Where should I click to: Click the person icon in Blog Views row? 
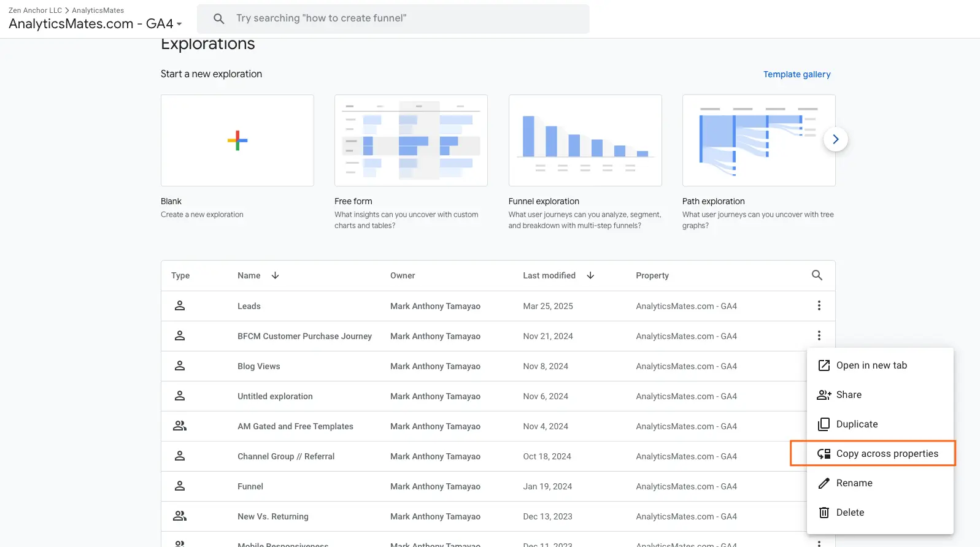(180, 365)
